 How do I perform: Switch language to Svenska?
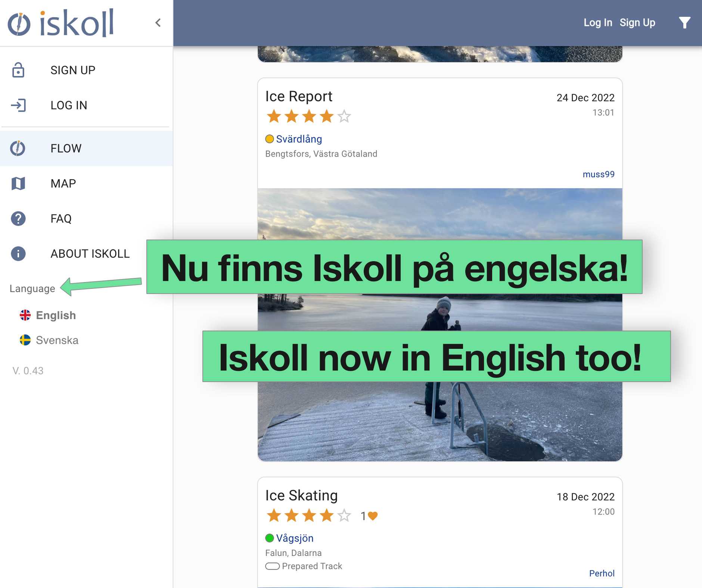[x=57, y=340]
